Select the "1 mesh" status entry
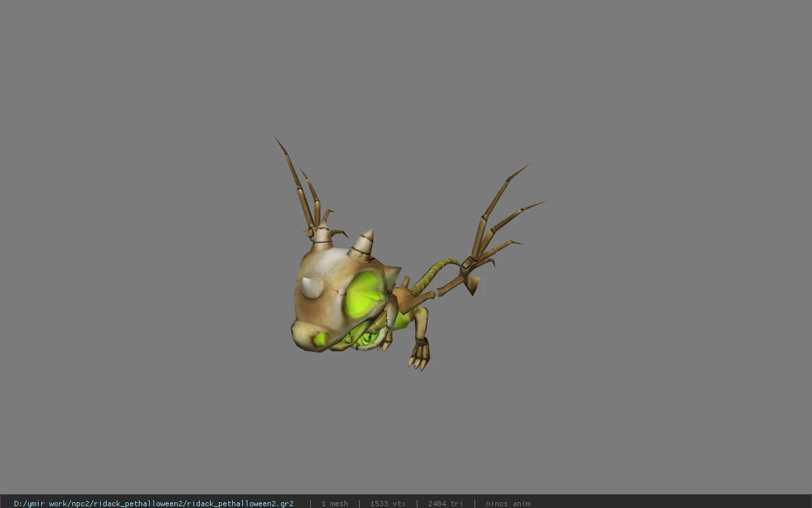 pyautogui.click(x=334, y=504)
